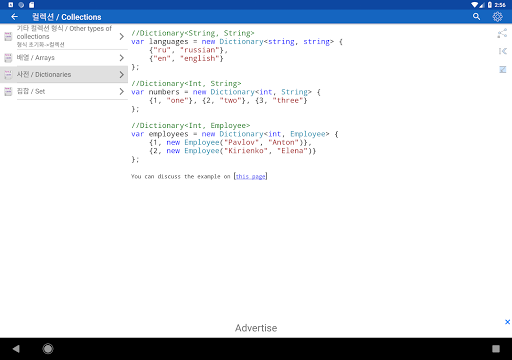The image size is (512, 360).
Task: Select the Dictionaries list item
Action: click(64, 75)
